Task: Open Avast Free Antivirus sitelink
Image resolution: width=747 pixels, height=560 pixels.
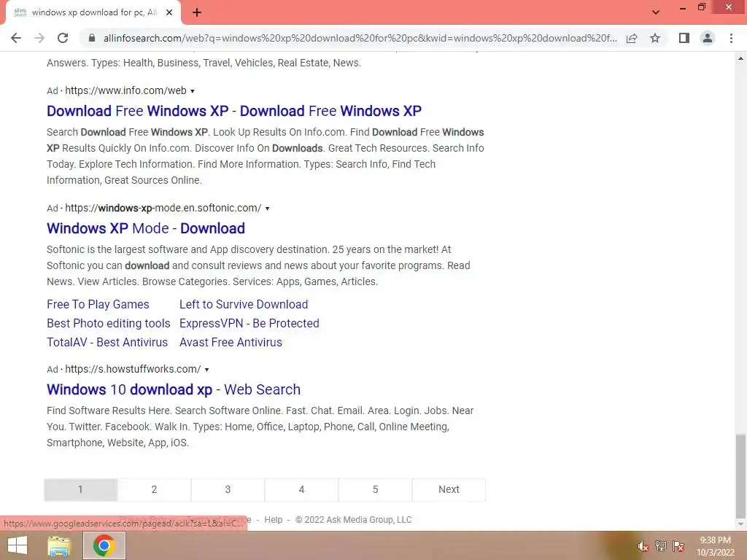Action: click(x=231, y=343)
